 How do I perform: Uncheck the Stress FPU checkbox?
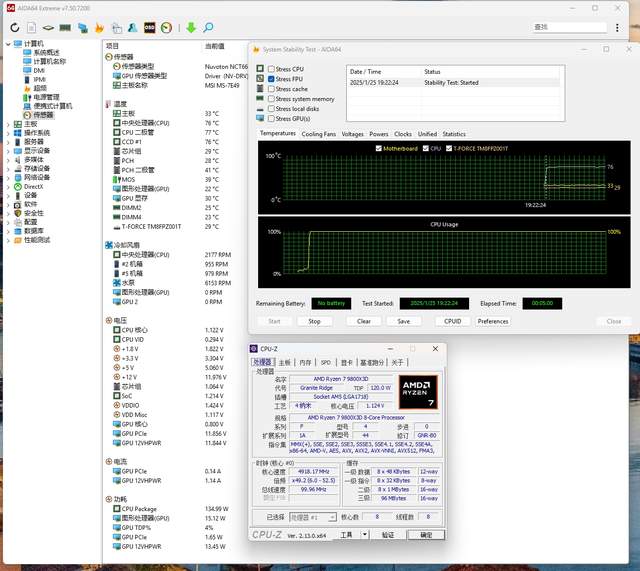coord(271,79)
